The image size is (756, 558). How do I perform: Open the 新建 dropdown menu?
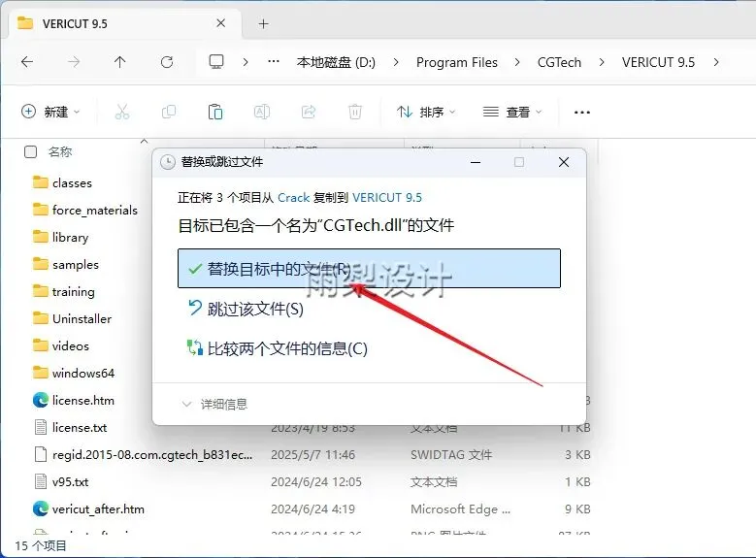point(50,112)
